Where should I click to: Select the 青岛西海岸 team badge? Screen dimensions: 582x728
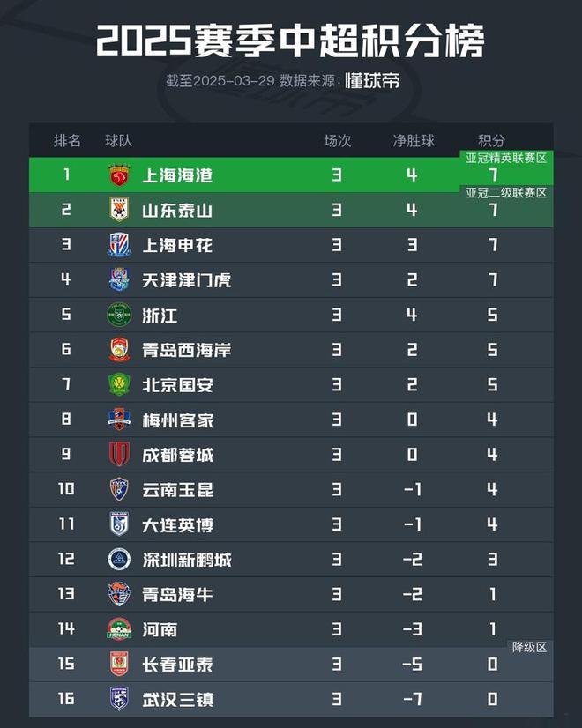(x=119, y=350)
